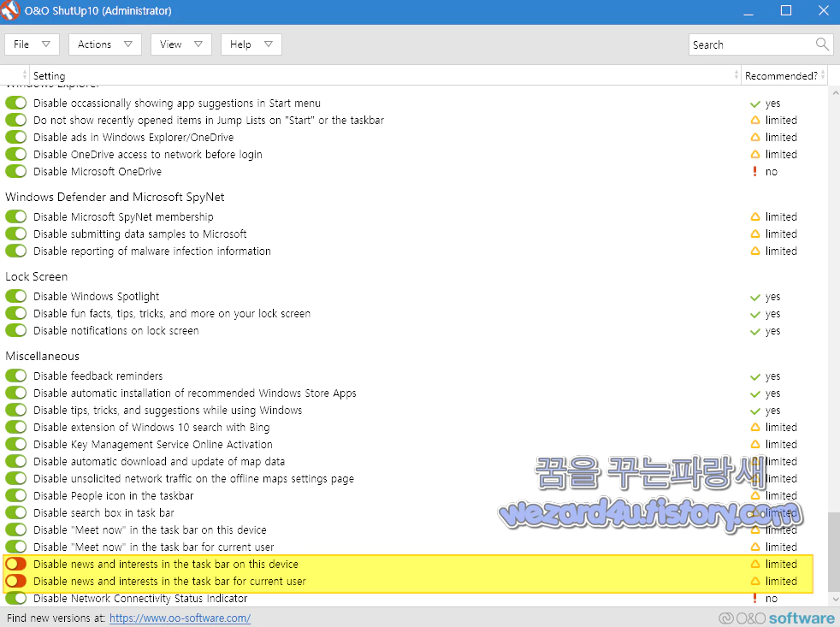Image resolution: width=840 pixels, height=627 pixels.
Task: Click warning icon for news and interests on this device
Action: pos(755,564)
